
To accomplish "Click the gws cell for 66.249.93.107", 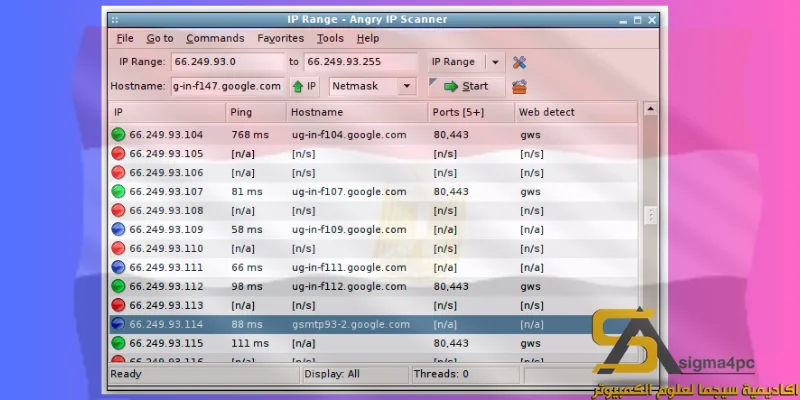I will point(531,192).
